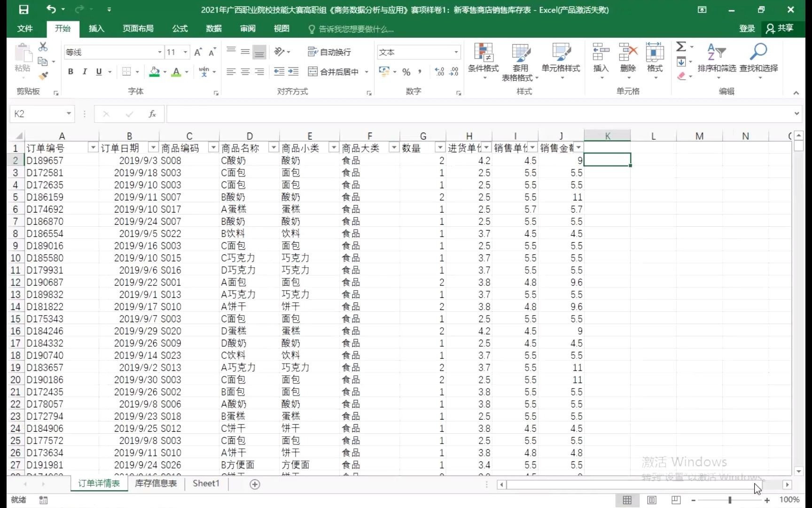Viewport: 812px width, 508px height.
Task: Click the formula bar input field
Action: click(479, 114)
